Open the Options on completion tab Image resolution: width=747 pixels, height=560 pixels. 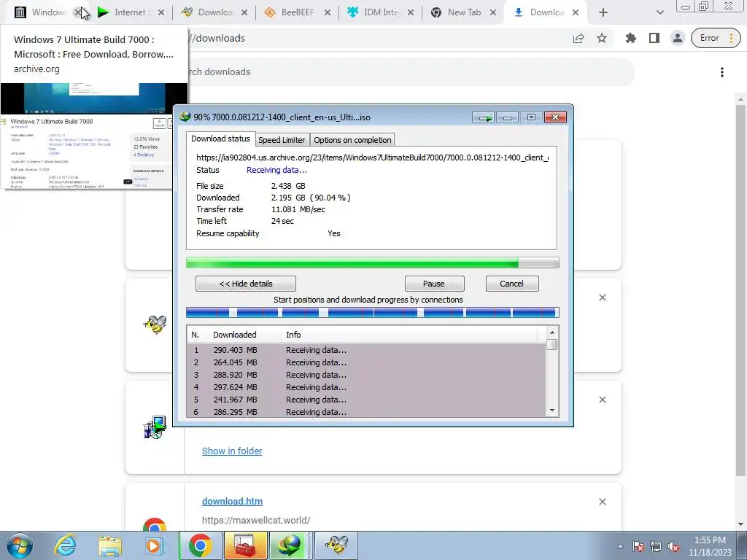(352, 140)
